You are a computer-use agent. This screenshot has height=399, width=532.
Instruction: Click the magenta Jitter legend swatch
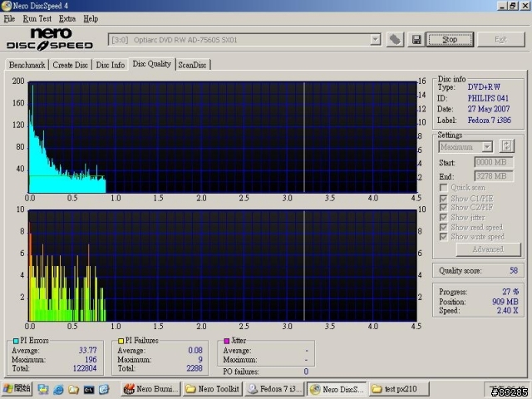(227, 341)
